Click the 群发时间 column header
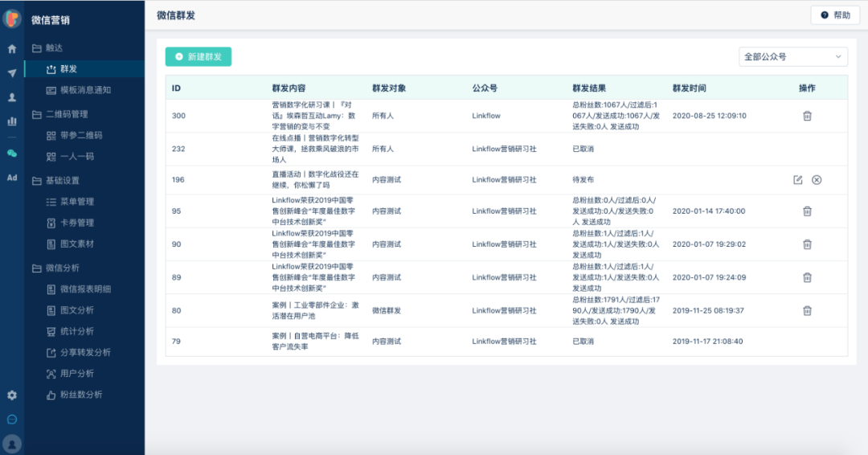 [x=689, y=88]
